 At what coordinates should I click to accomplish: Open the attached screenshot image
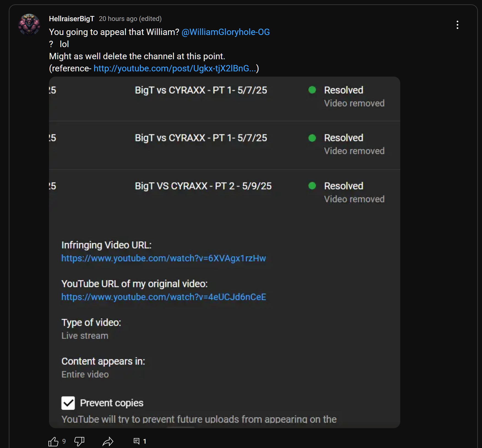pyautogui.click(x=224, y=252)
